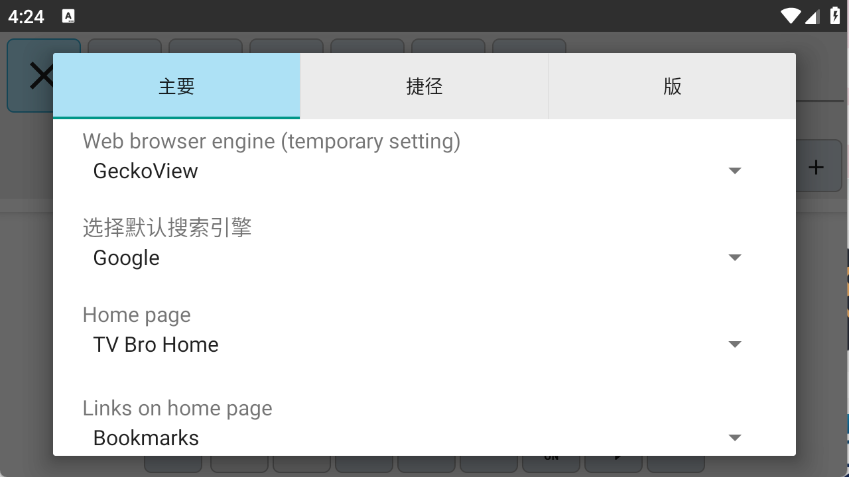Select the 版 tab
The height and width of the screenshot is (477, 849).
(672, 86)
